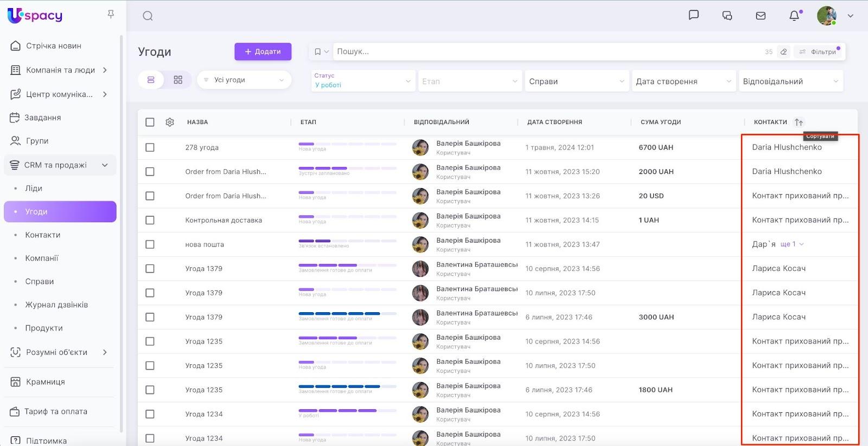Screen dimensions: 868x446
Task: Open the Усі угоди dropdown
Action: tap(244, 80)
